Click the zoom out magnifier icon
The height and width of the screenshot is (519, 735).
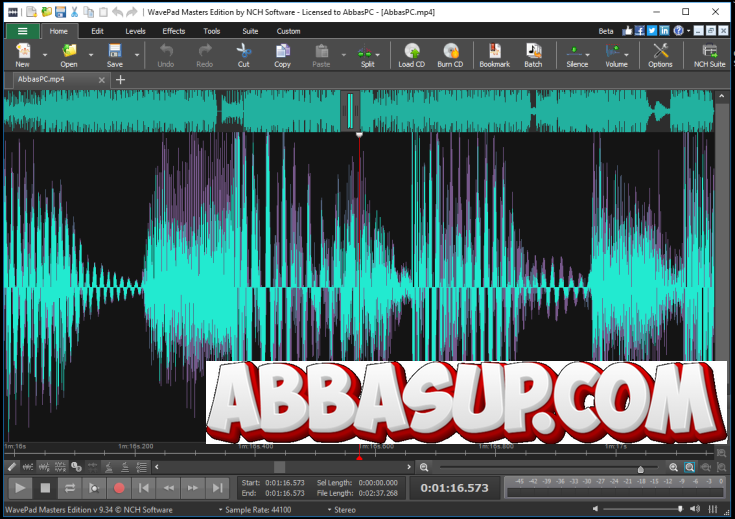tap(424, 467)
